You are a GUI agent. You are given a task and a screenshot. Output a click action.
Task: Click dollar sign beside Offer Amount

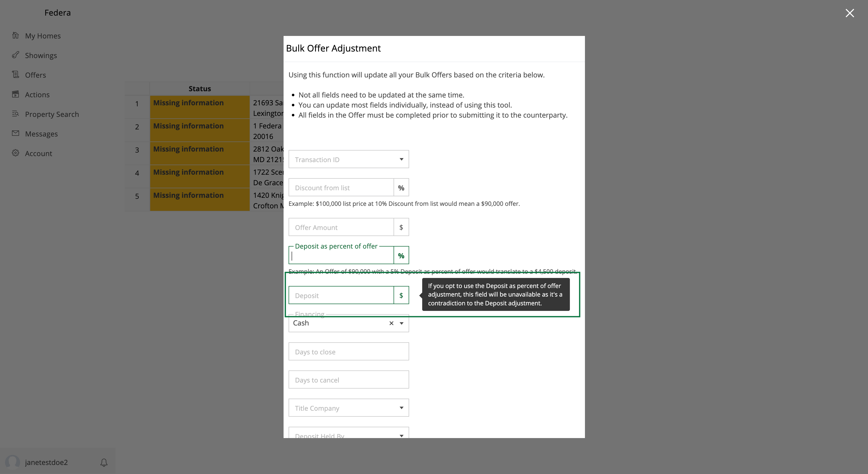401,227
